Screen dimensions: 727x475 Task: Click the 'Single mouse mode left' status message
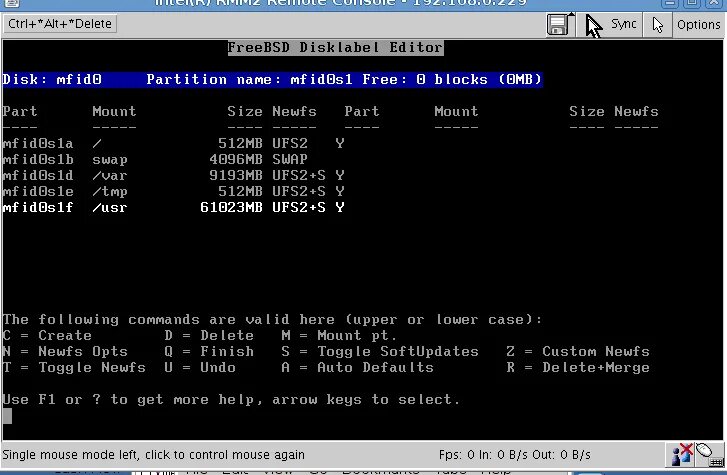(153, 455)
